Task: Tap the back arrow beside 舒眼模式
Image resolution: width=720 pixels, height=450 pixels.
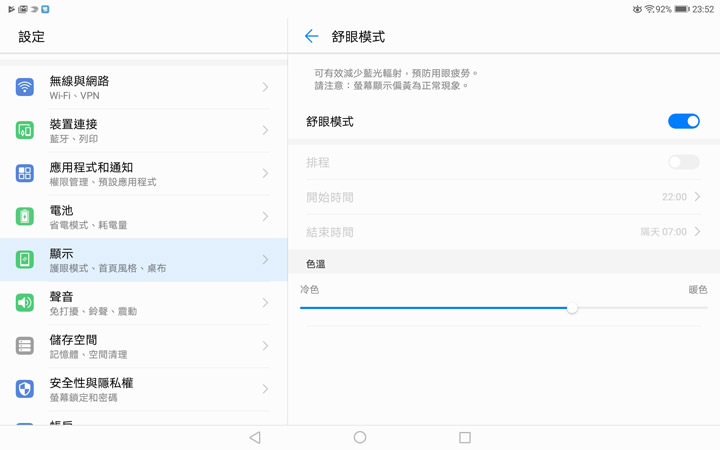Action: tap(311, 36)
